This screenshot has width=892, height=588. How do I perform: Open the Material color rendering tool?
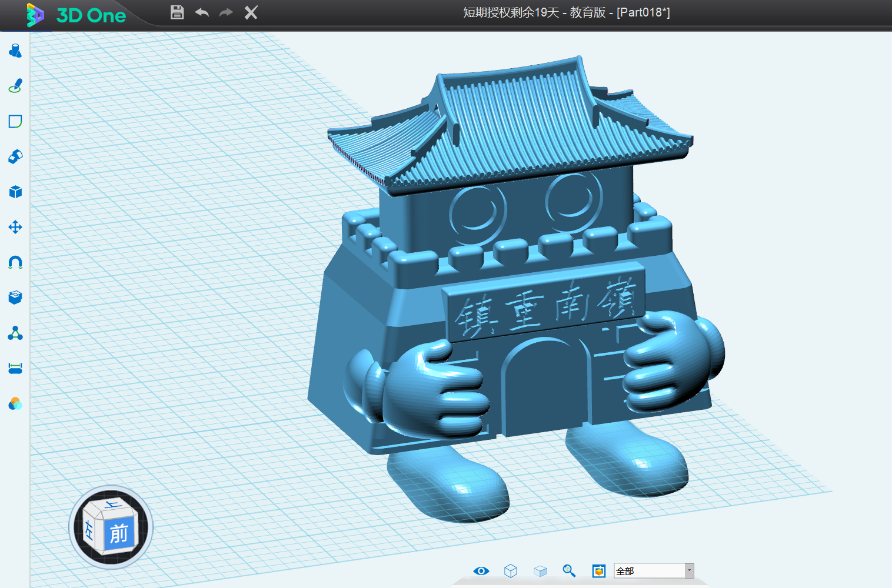click(15, 404)
